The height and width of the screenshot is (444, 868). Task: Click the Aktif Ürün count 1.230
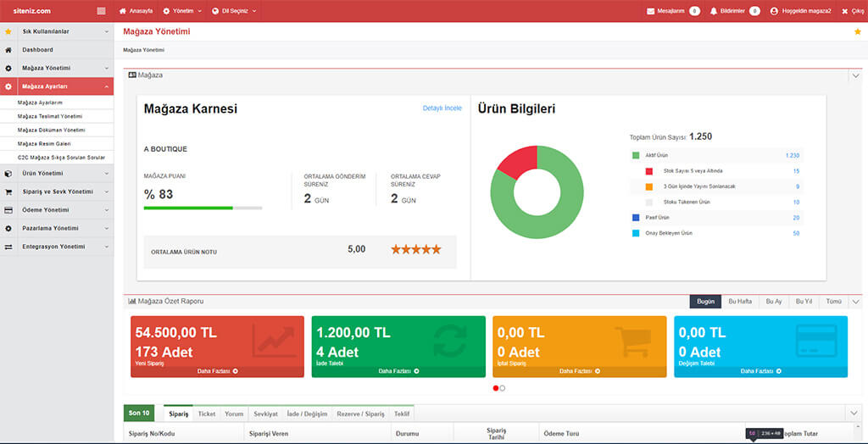tap(793, 156)
